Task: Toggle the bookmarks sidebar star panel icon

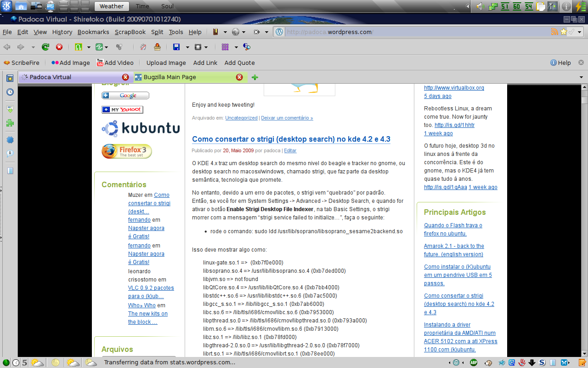Action: (10, 78)
